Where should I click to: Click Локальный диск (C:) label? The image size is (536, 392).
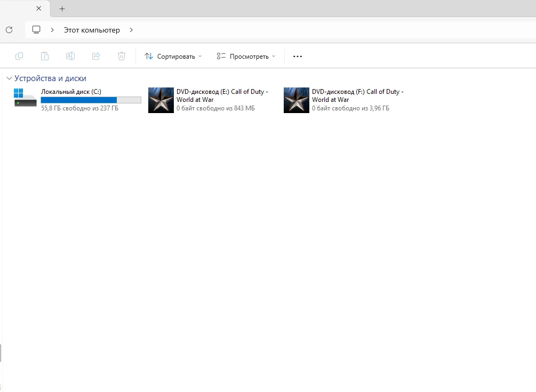pyautogui.click(x=71, y=92)
